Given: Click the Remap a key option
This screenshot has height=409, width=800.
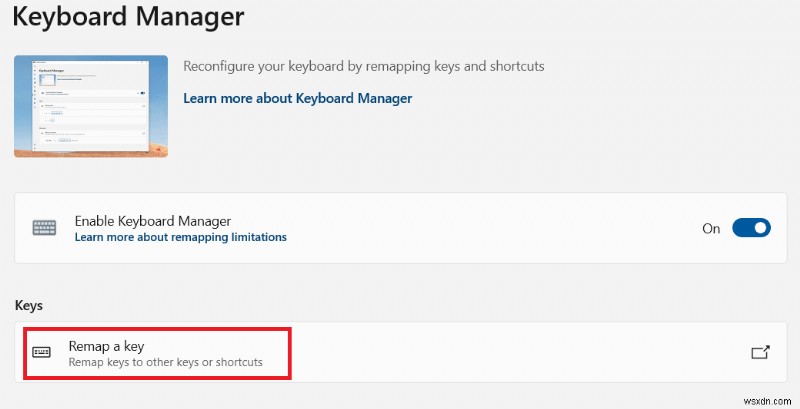Looking at the screenshot, I should pyautogui.click(x=401, y=352).
